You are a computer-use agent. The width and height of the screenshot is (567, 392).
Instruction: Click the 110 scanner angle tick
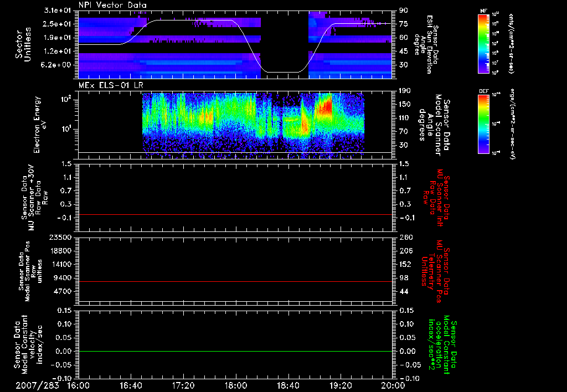point(405,118)
